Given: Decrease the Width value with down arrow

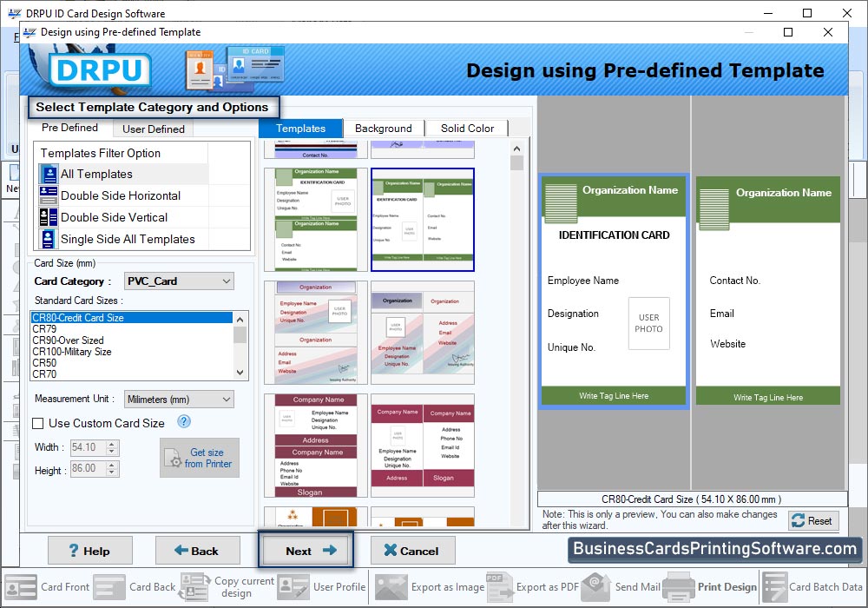Looking at the screenshot, I should coord(112,452).
